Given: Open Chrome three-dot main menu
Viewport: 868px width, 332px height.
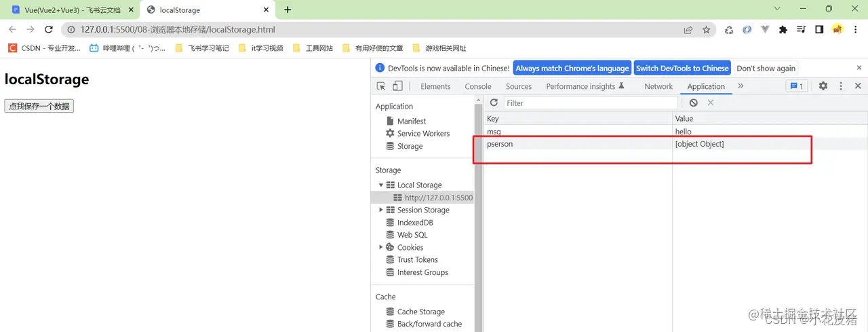Looking at the screenshot, I should [856, 30].
